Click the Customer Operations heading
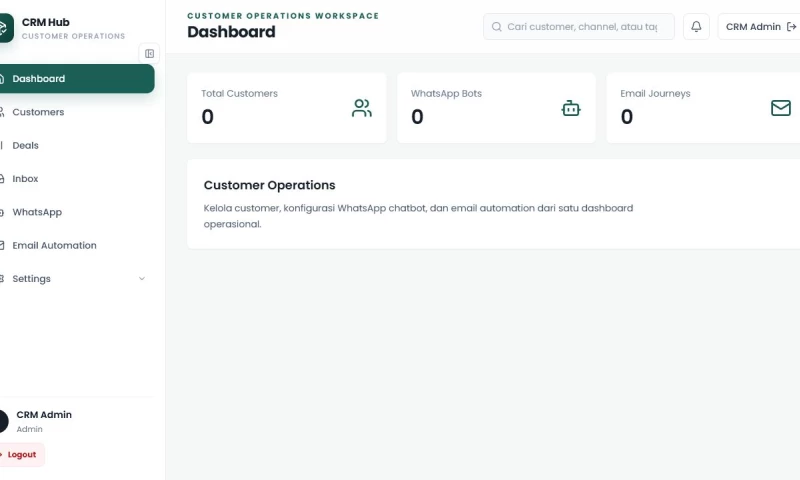This screenshot has width=800, height=480. [269, 185]
